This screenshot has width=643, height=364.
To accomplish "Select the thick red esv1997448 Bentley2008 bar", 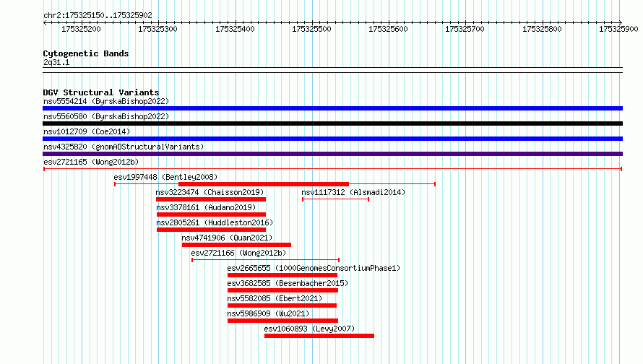I will 264,184.
